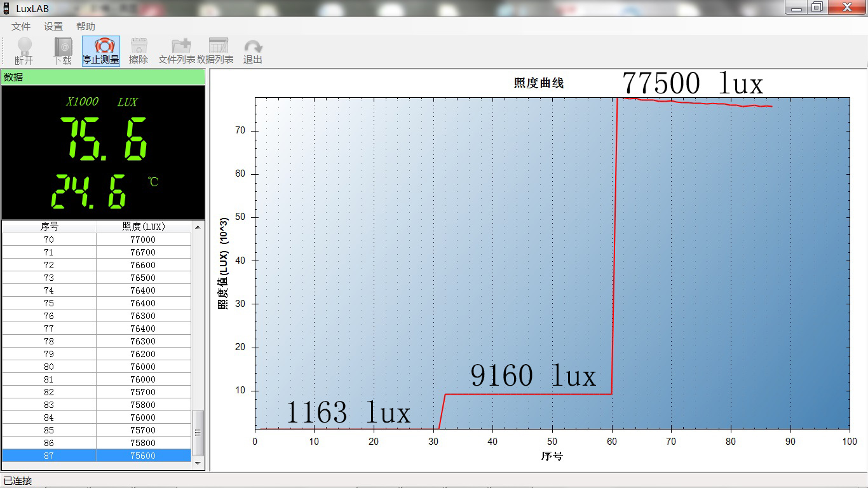Click the 退出 exit toolbar icon
868x488 pixels.
pos(253,51)
